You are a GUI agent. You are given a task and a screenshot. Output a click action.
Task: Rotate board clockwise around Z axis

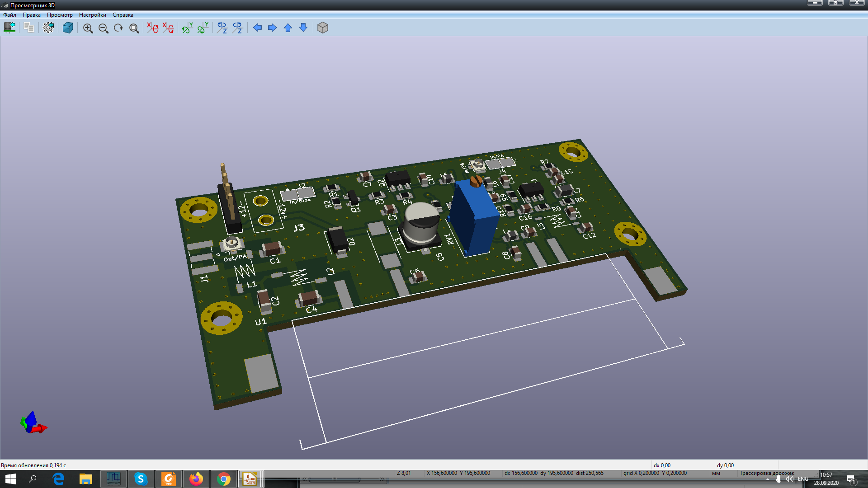coord(222,28)
